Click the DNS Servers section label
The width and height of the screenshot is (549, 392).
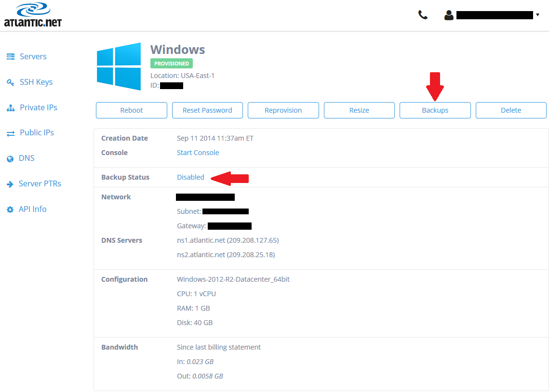(122, 241)
